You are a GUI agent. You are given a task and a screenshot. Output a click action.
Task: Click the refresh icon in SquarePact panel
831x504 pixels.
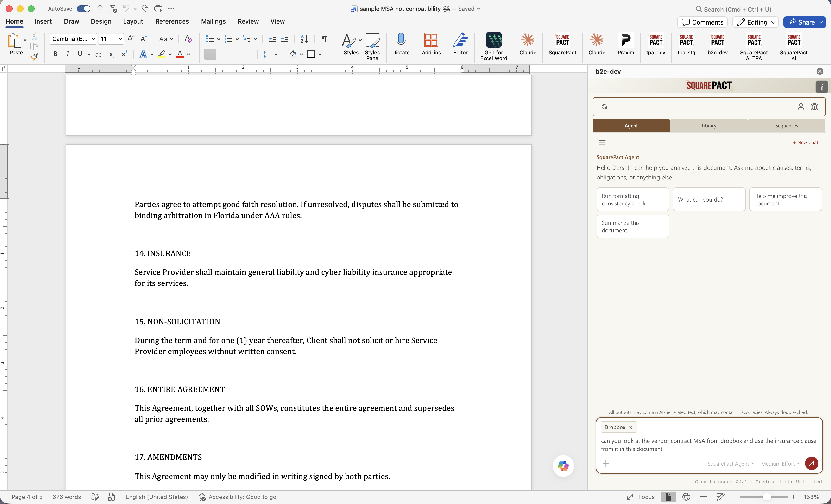604,106
